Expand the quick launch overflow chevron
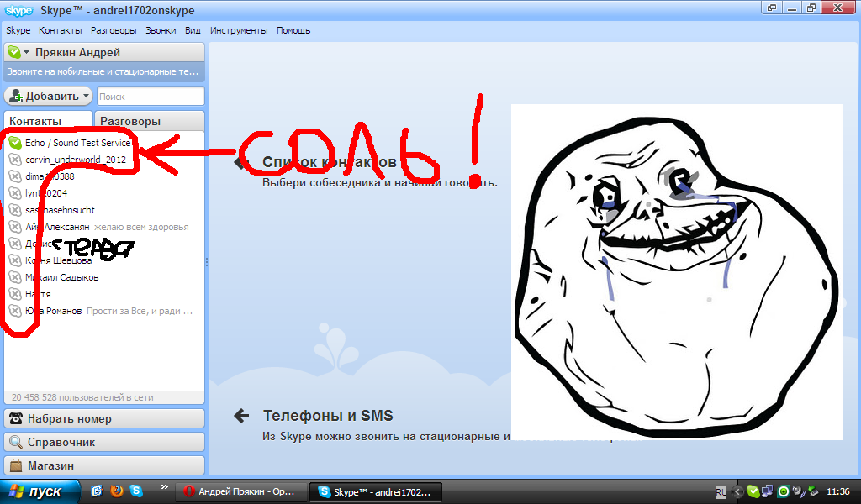The image size is (861, 504). point(164,486)
